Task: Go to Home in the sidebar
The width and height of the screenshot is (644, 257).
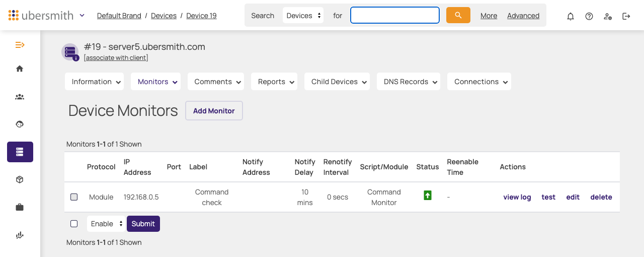Action: click(x=20, y=69)
